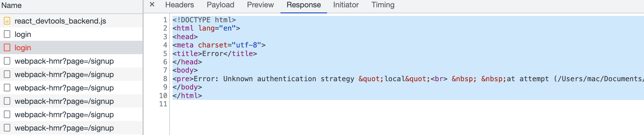644x135 pixels.
Task: Select the first login request in black
Action: (x=23, y=34)
